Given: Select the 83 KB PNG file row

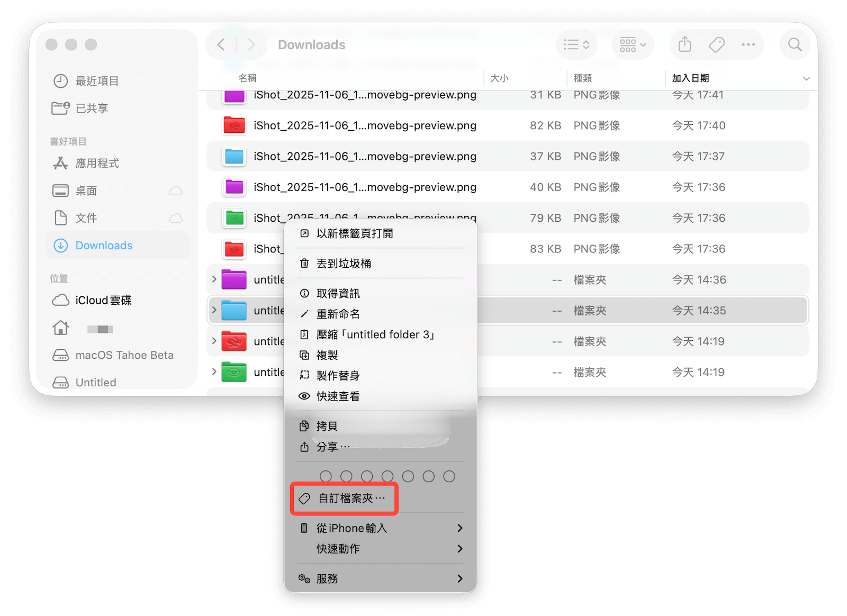Looking at the screenshot, I should tap(508, 249).
